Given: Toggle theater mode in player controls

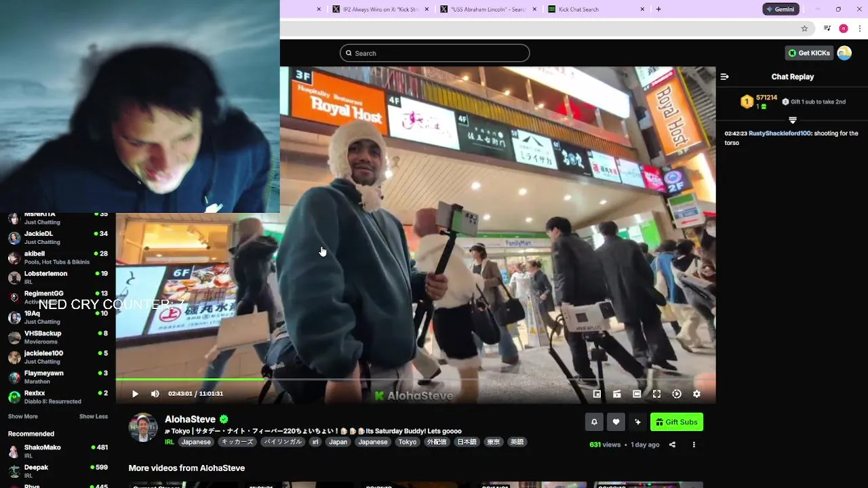Looking at the screenshot, I should [637, 394].
